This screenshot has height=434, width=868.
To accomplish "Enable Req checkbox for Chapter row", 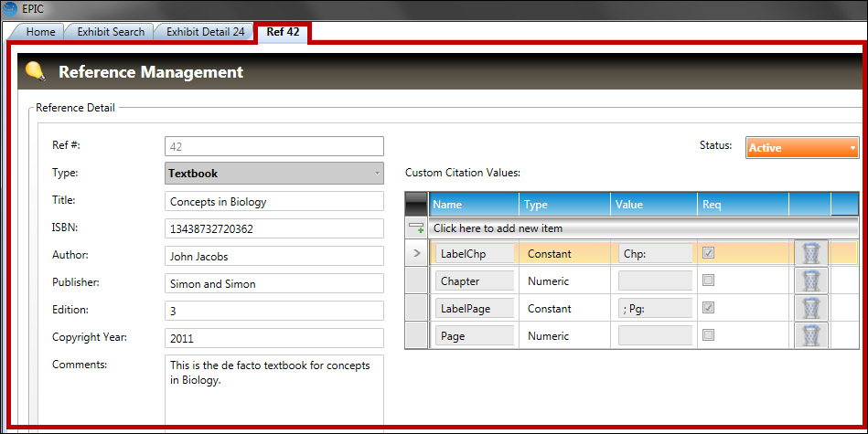I will click(708, 281).
